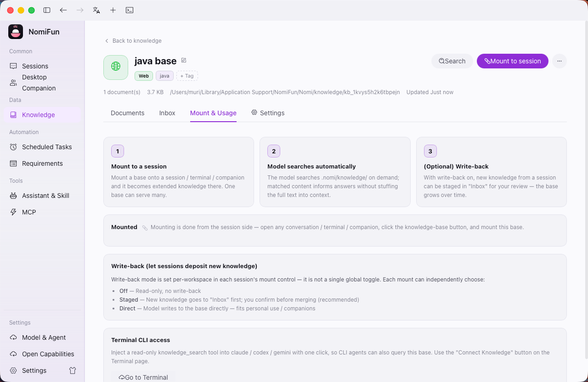The width and height of the screenshot is (588, 382).
Task: Open the terminal icon in the title bar
Action: pyautogui.click(x=130, y=10)
